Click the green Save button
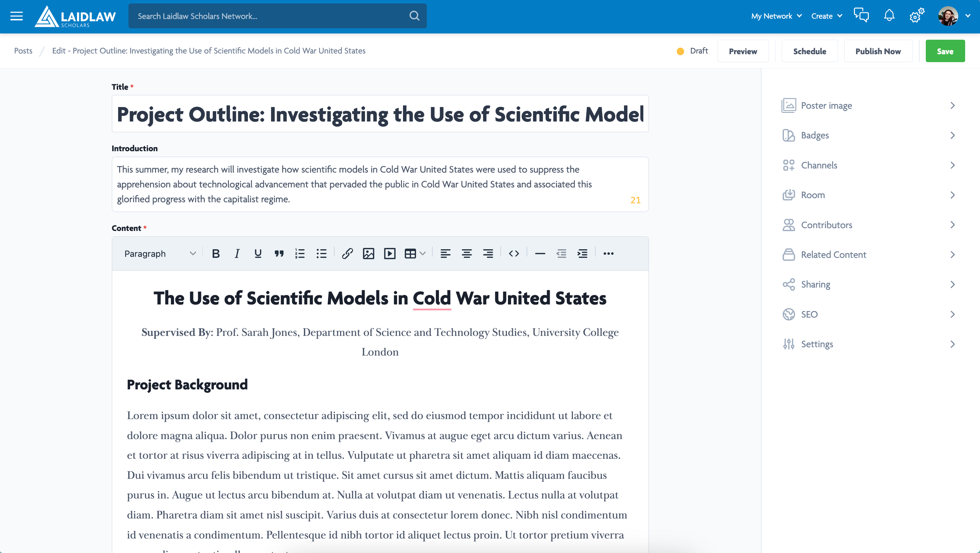 945,51
